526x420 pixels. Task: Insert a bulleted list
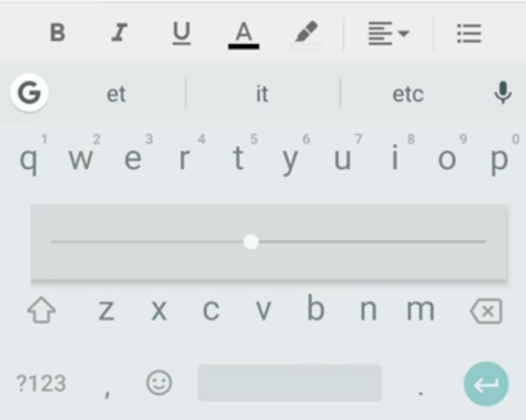click(x=469, y=33)
